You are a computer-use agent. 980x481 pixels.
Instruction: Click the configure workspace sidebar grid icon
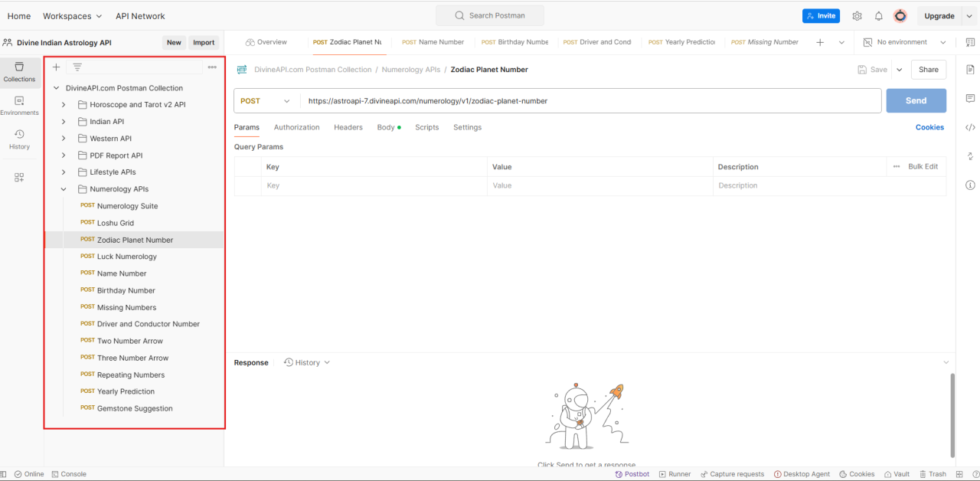click(x=19, y=178)
